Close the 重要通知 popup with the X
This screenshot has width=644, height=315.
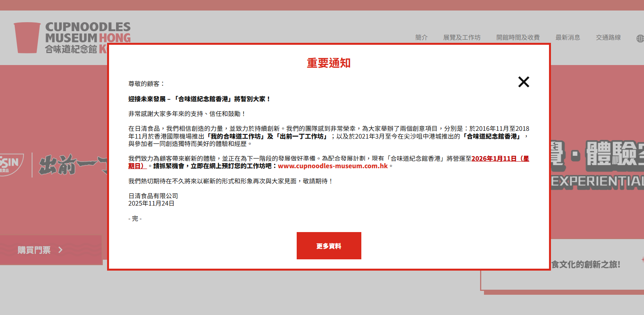point(524,82)
